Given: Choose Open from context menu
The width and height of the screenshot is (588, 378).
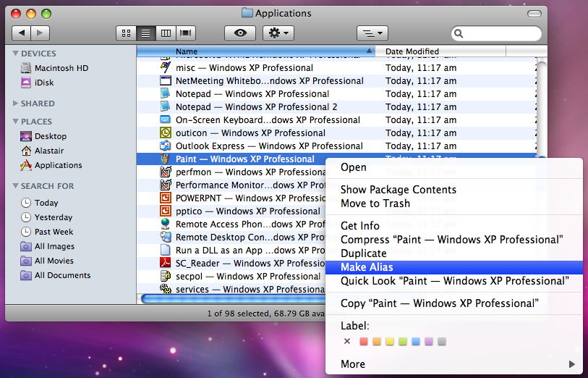Looking at the screenshot, I should coord(454,167).
